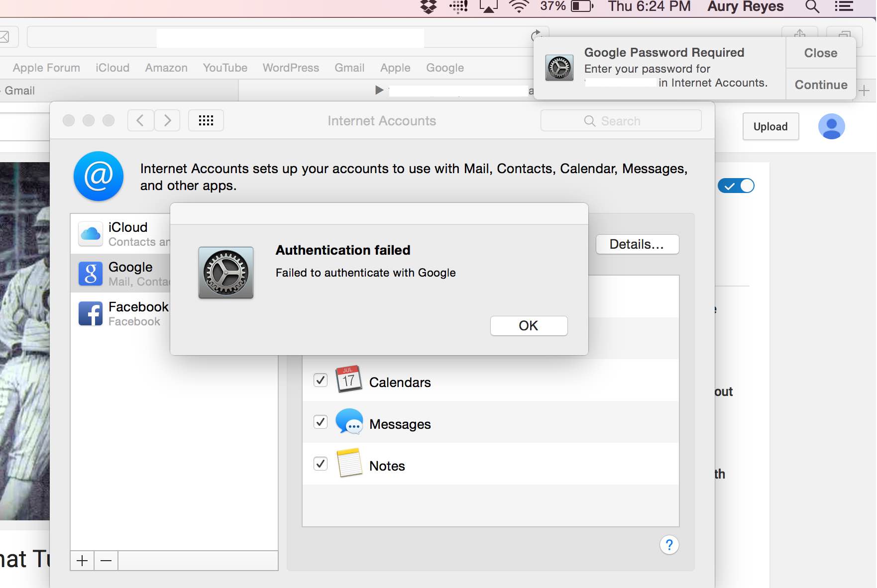Open account Details...
The width and height of the screenshot is (877, 588).
[637, 244]
